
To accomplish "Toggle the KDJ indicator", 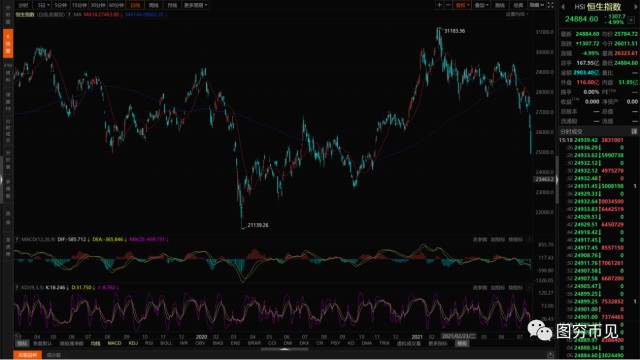I will pos(133,344).
